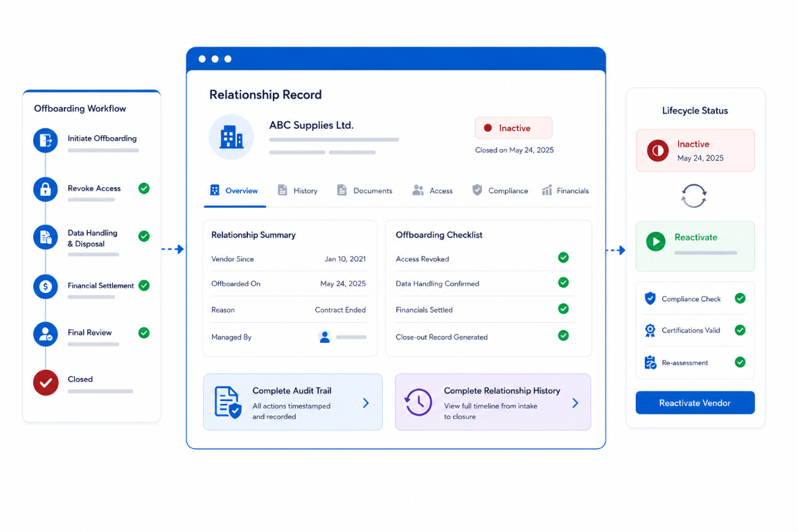Viewport: 798px width, 532px height.
Task: Click the ABC Supplies Ltd. vendor name
Action: pyautogui.click(x=312, y=125)
